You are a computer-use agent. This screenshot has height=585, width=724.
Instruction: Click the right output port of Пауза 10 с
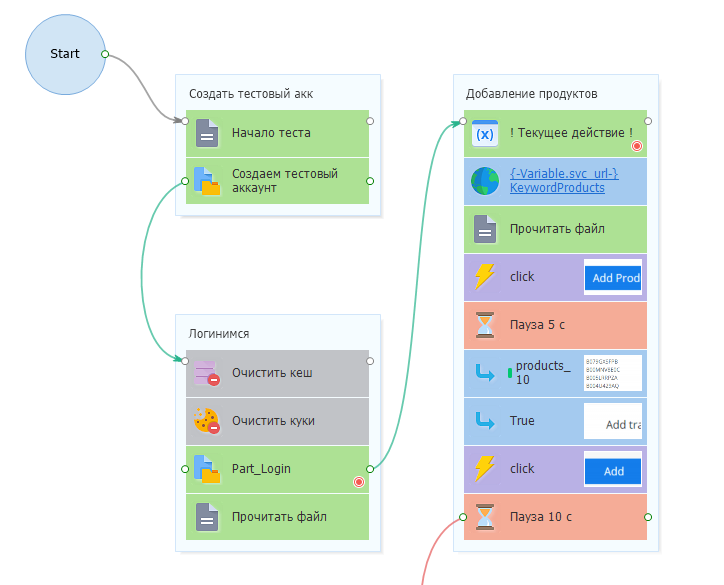click(x=648, y=517)
